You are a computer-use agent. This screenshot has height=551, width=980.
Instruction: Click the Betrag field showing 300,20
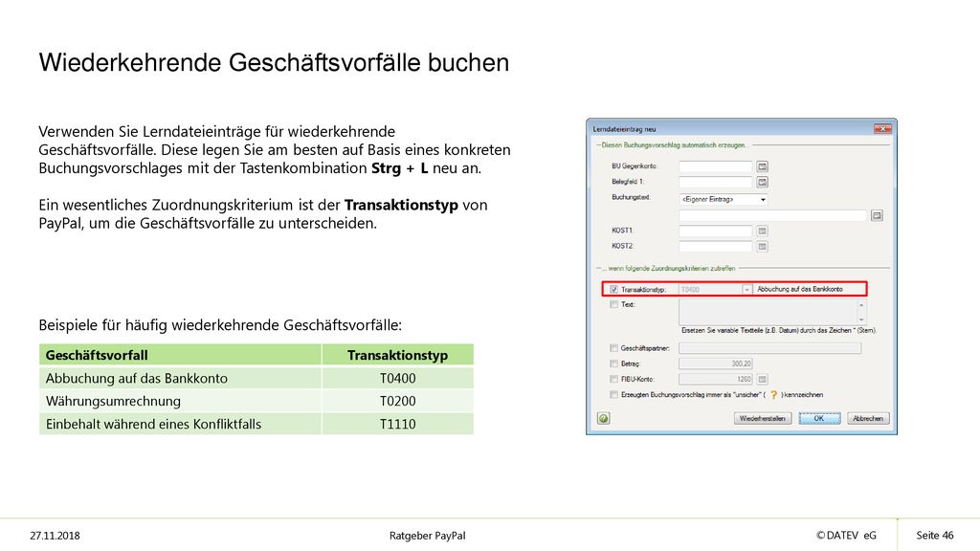click(716, 364)
